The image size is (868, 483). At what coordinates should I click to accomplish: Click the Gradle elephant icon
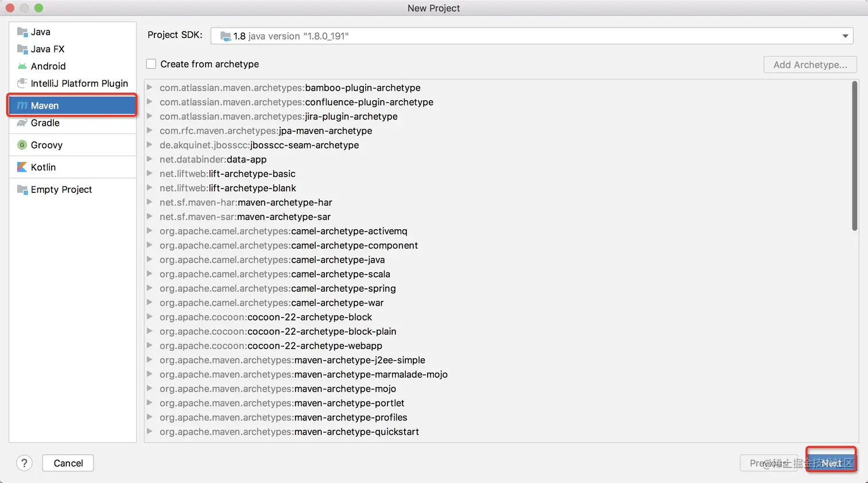coord(22,123)
